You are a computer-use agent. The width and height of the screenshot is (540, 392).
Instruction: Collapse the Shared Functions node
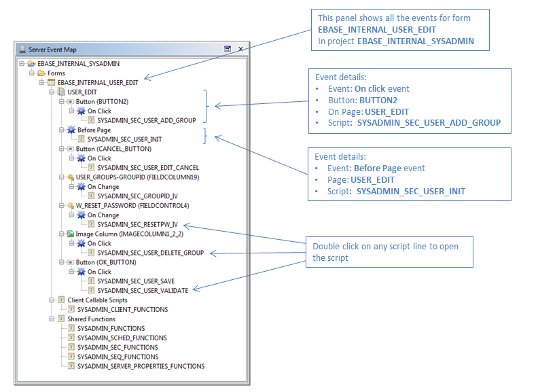pos(51,319)
